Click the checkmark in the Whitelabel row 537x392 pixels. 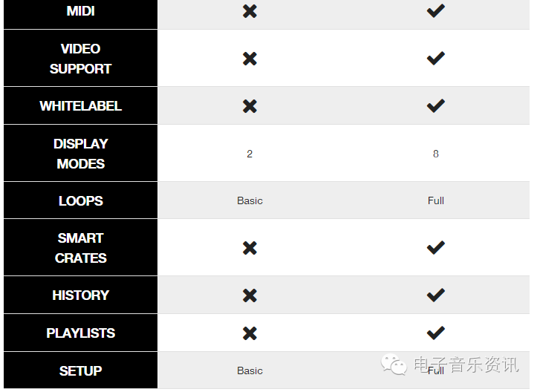[x=436, y=106]
